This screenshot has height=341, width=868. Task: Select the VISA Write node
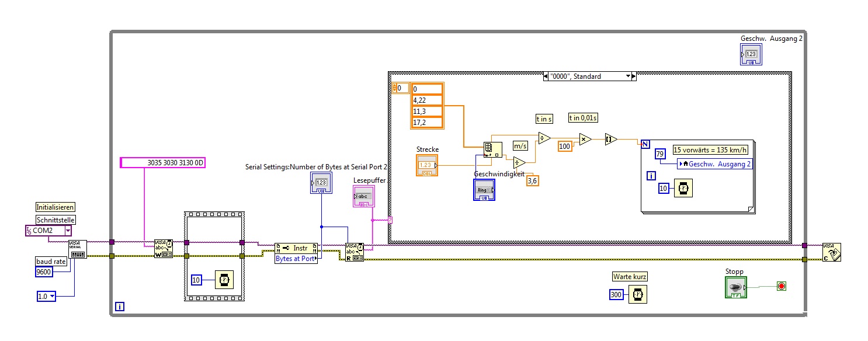point(163,249)
